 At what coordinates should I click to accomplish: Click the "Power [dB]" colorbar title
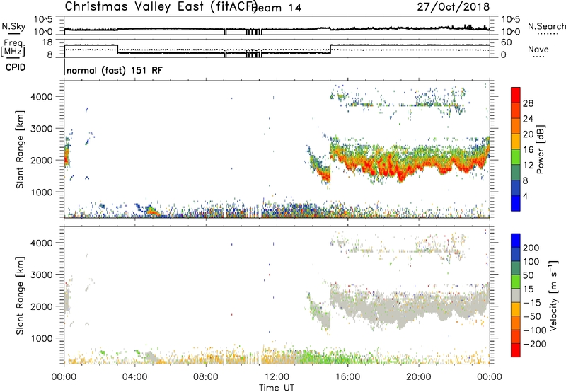pos(540,149)
